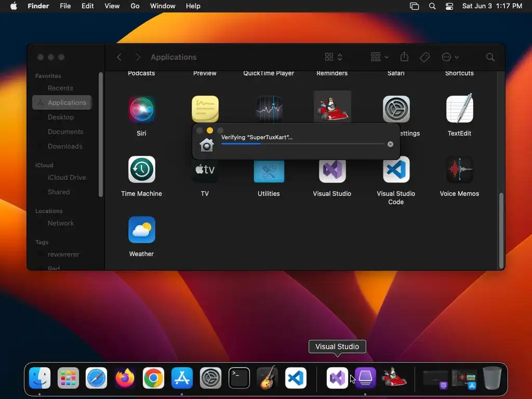Switch view mode with icon view control
This screenshot has height=399, width=532.
[333, 57]
